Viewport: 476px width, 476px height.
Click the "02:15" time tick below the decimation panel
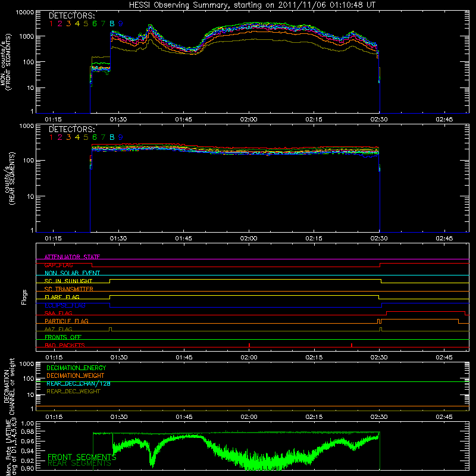(314, 417)
